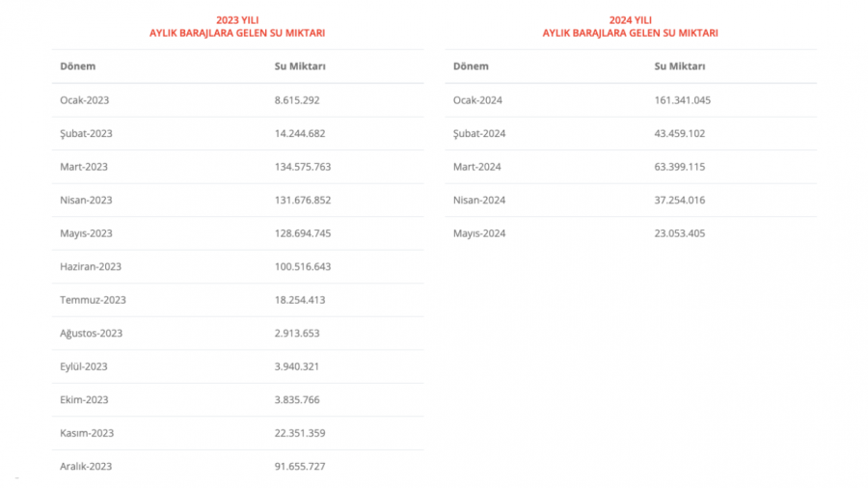This screenshot has width=868, height=488.
Task: Click the Mart-2023 value 134.575.763
Action: pos(303,167)
